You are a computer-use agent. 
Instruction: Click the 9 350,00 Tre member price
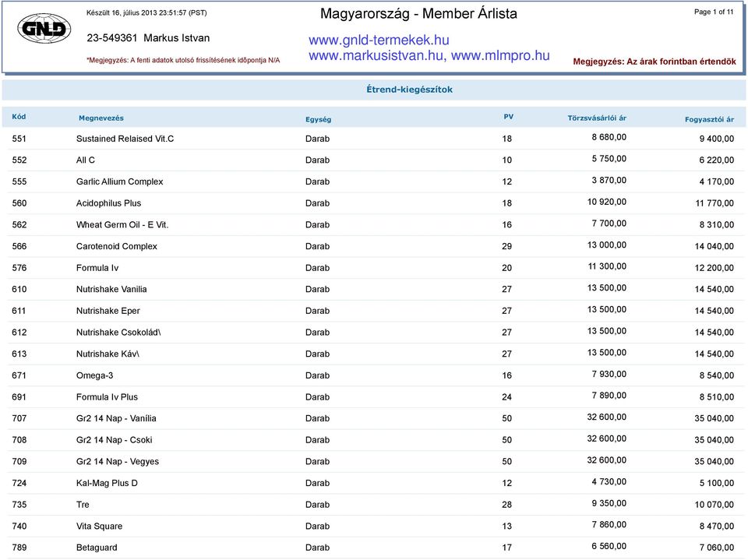(x=609, y=503)
